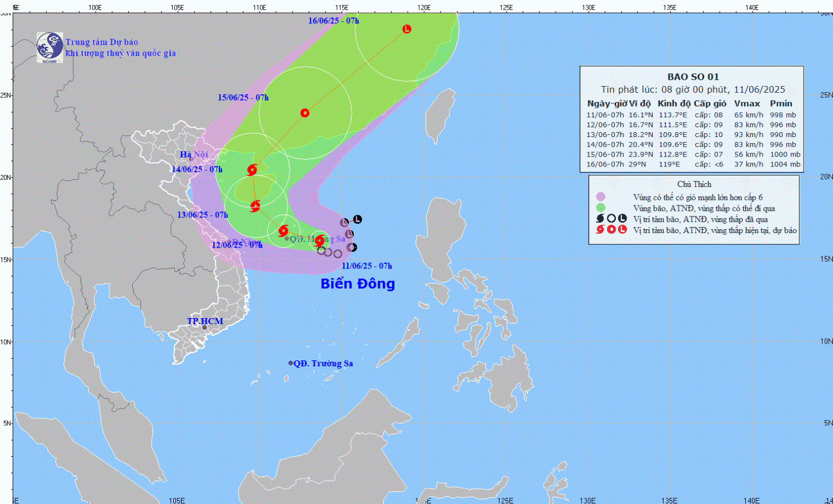Image resolution: width=833 pixels, height=504 pixels.
Task: Click the 'Trung tâm Dự báo' header text
Action: click(102, 42)
